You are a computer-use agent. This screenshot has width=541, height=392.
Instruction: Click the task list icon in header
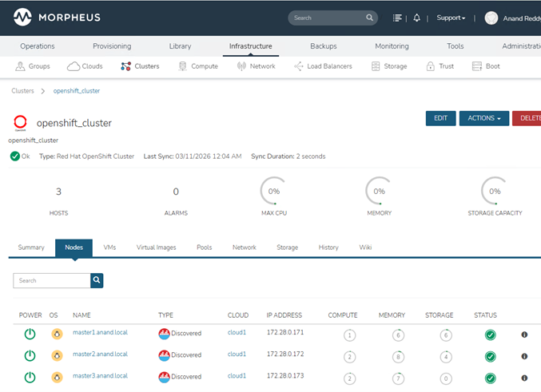coord(398,18)
